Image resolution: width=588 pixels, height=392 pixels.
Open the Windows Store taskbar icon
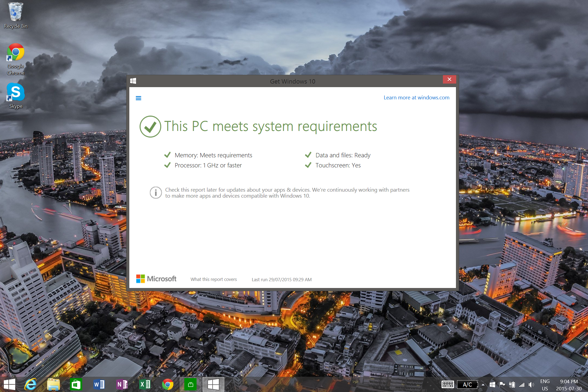click(x=76, y=384)
